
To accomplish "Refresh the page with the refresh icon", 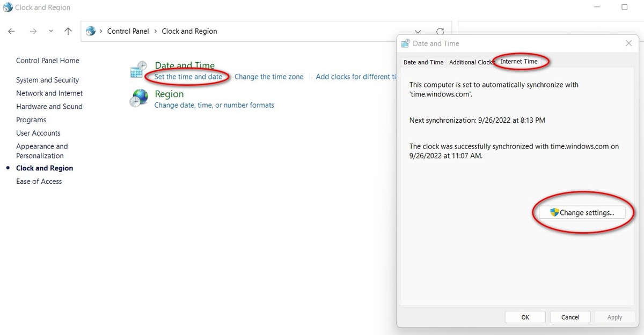I will (440, 31).
